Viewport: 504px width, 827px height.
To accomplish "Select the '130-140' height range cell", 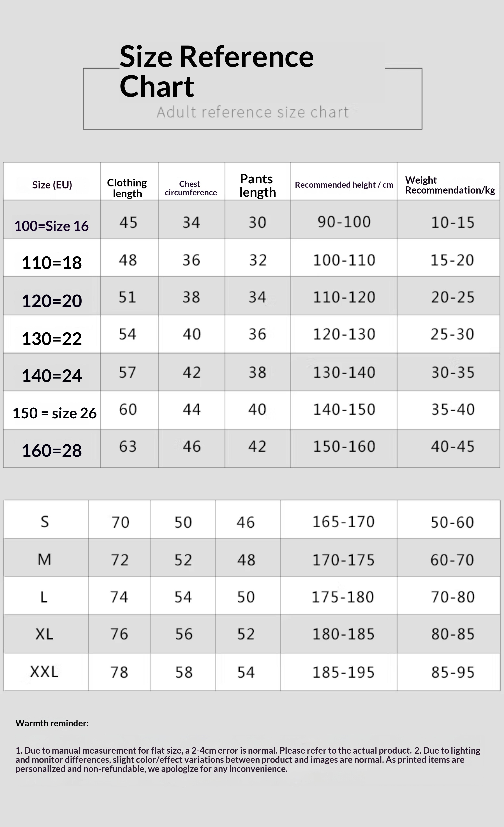I will click(x=344, y=373).
